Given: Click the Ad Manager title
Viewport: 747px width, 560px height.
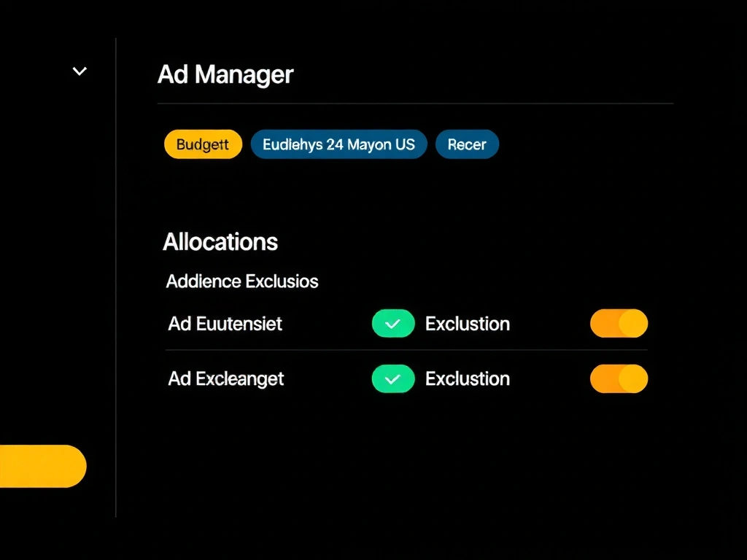Looking at the screenshot, I should point(225,74).
